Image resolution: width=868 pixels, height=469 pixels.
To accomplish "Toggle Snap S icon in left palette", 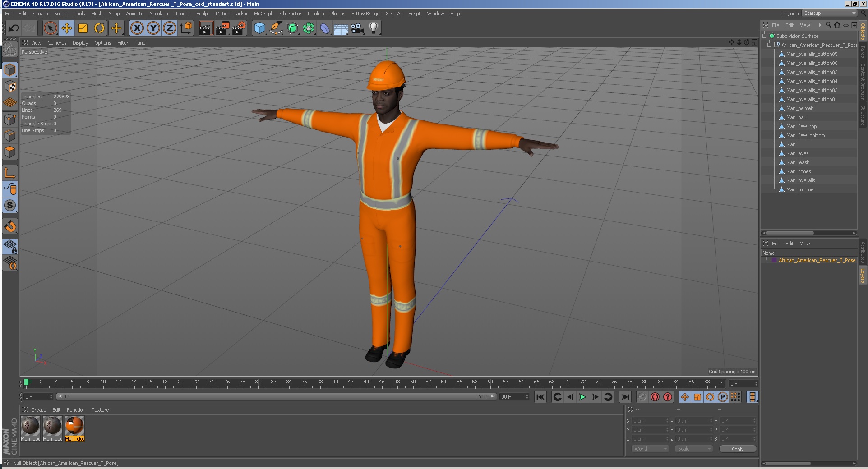I will (10, 205).
